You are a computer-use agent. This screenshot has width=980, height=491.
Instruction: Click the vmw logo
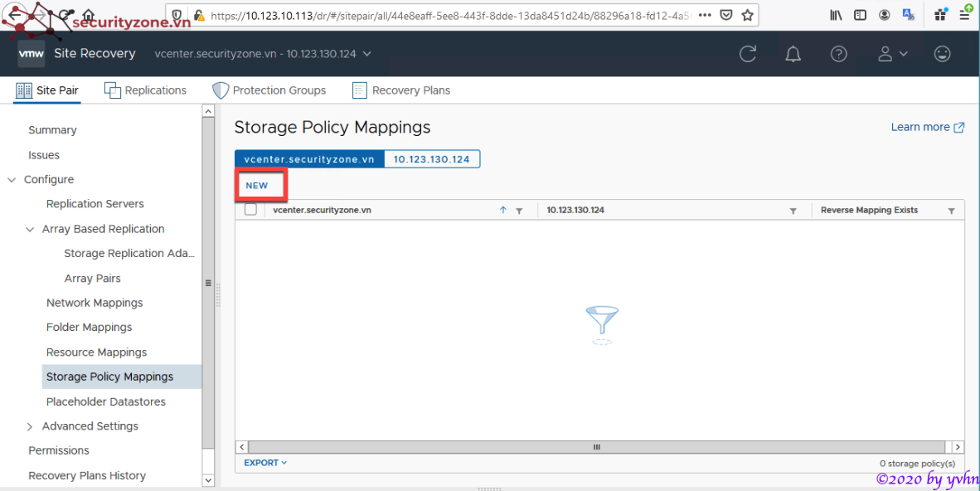(31, 54)
